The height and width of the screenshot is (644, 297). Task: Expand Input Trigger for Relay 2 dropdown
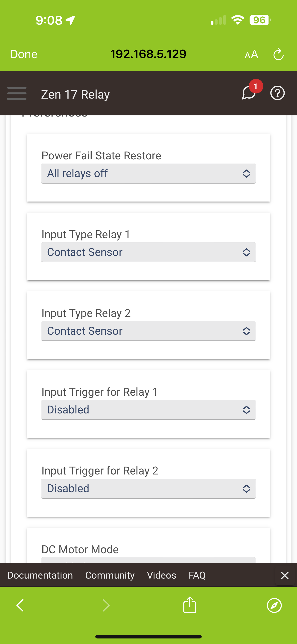[x=148, y=489]
